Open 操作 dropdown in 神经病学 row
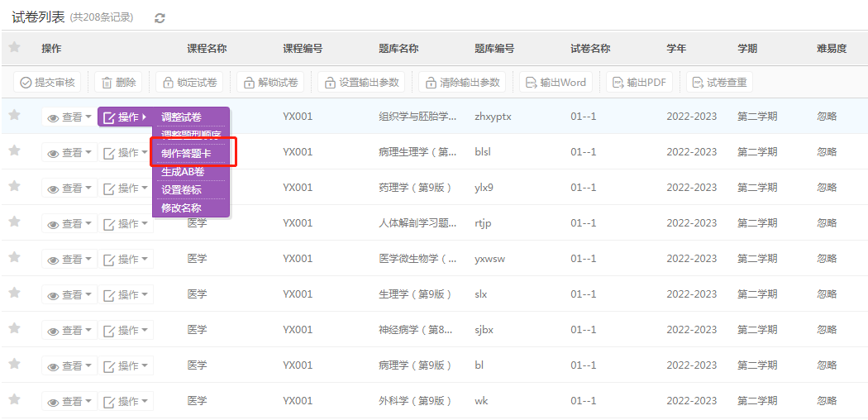This screenshot has height=420, width=868. (126, 330)
